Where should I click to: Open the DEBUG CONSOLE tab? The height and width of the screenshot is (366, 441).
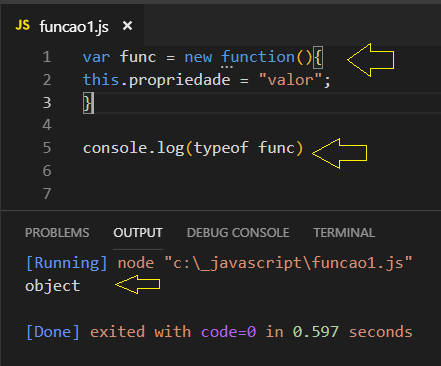[x=238, y=232]
